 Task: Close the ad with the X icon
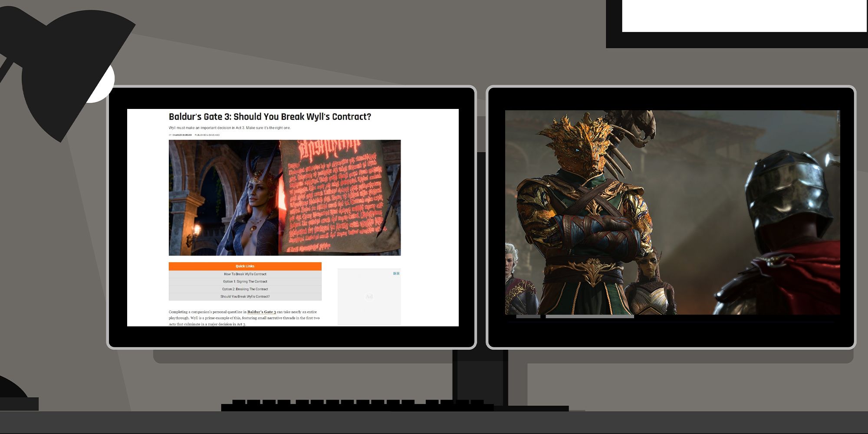[x=398, y=273]
